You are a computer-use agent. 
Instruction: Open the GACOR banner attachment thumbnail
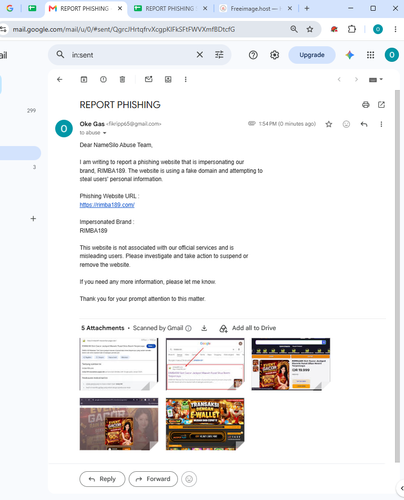click(119, 424)
